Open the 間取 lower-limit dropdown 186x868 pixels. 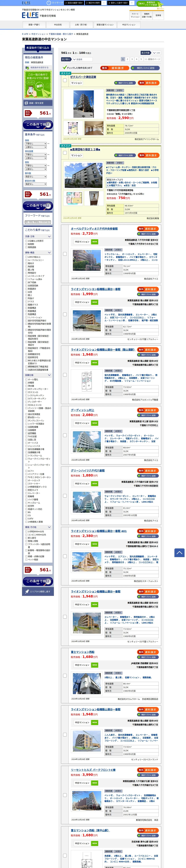click(x=35, y=165)
